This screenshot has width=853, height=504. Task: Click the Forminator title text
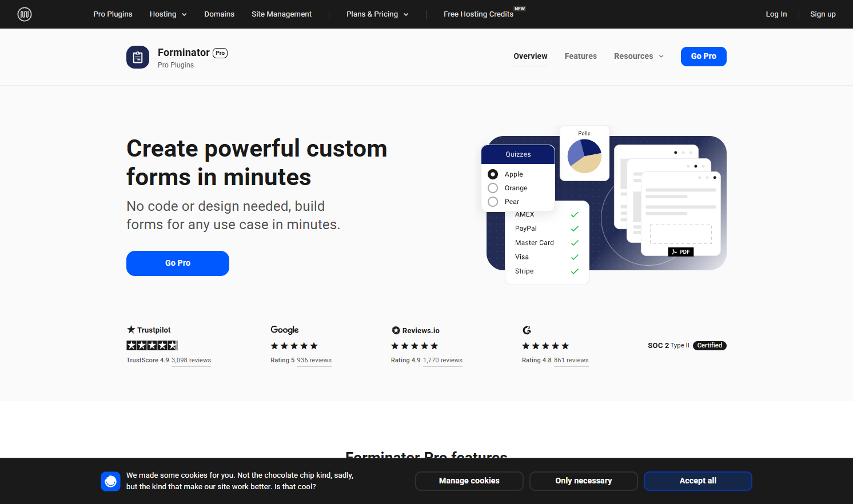pos(184,53)
